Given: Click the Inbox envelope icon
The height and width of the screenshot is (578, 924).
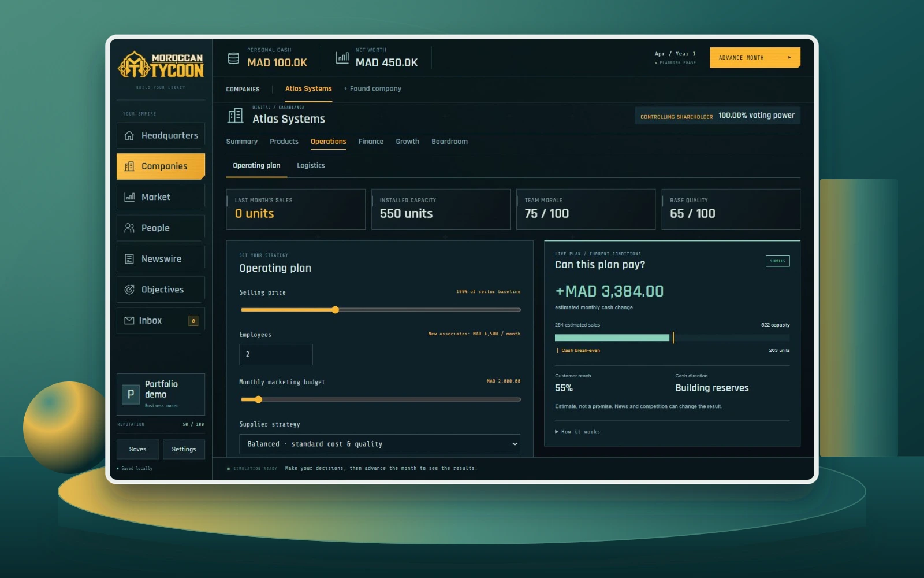Looking at the screenshot, I should (x=129, y=320).
